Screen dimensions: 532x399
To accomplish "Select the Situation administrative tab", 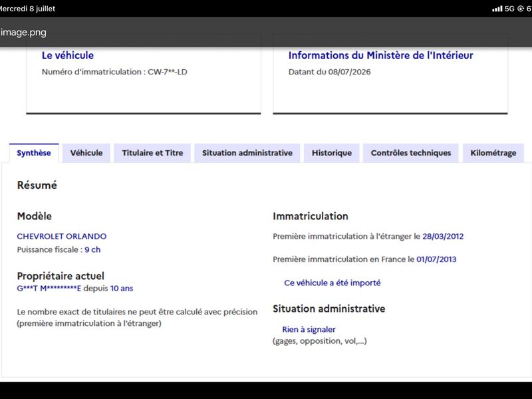I will tap(247, 153).
